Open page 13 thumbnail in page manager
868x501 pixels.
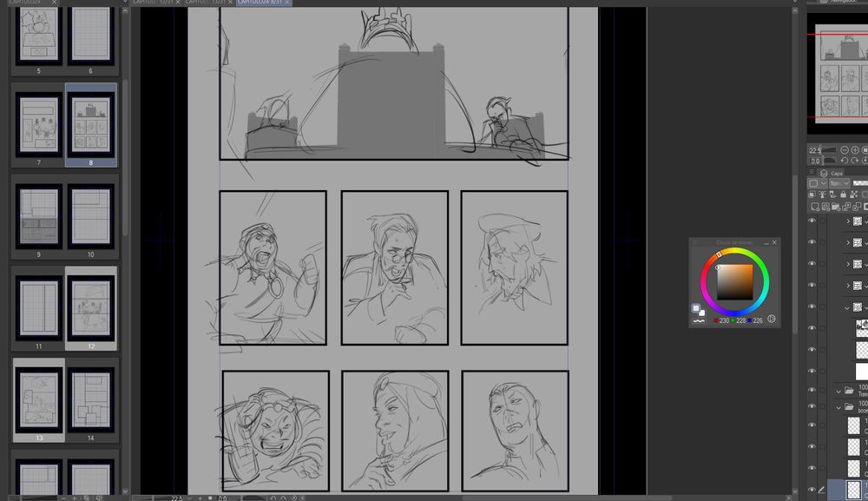(39, 399)
